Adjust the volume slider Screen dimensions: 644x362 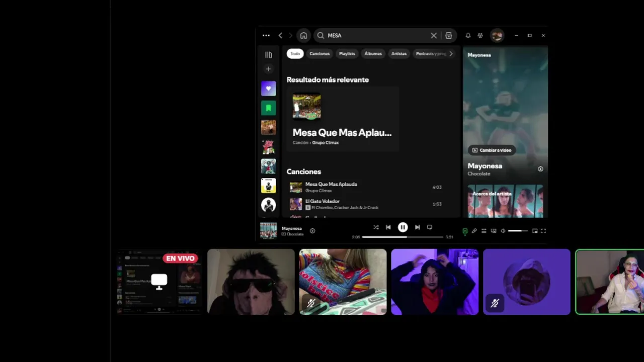518,231
